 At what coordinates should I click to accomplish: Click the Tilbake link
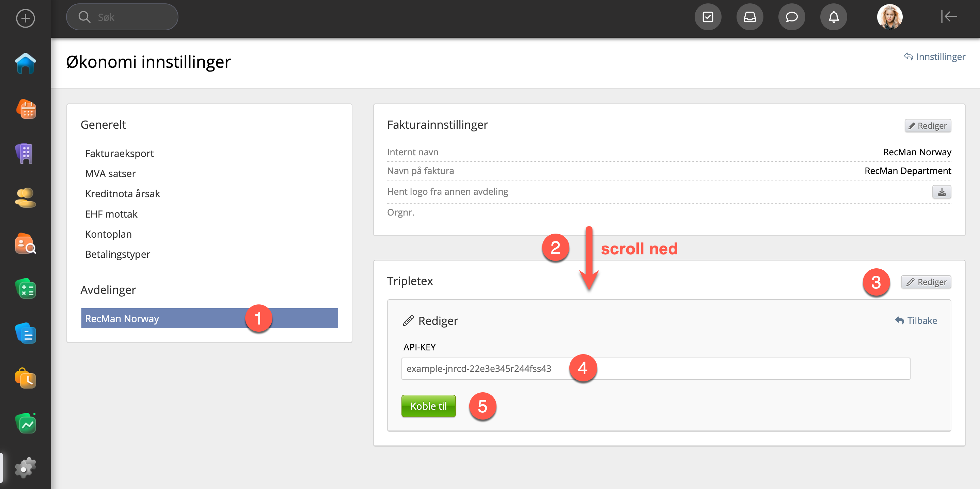point(916,320)
